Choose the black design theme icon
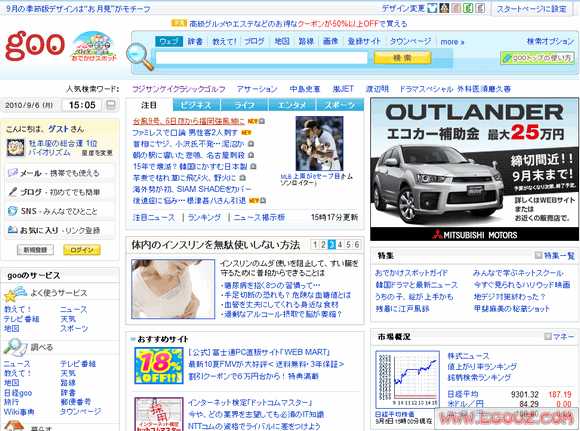This screenshot has height=431, width=580. pos(444,8)
